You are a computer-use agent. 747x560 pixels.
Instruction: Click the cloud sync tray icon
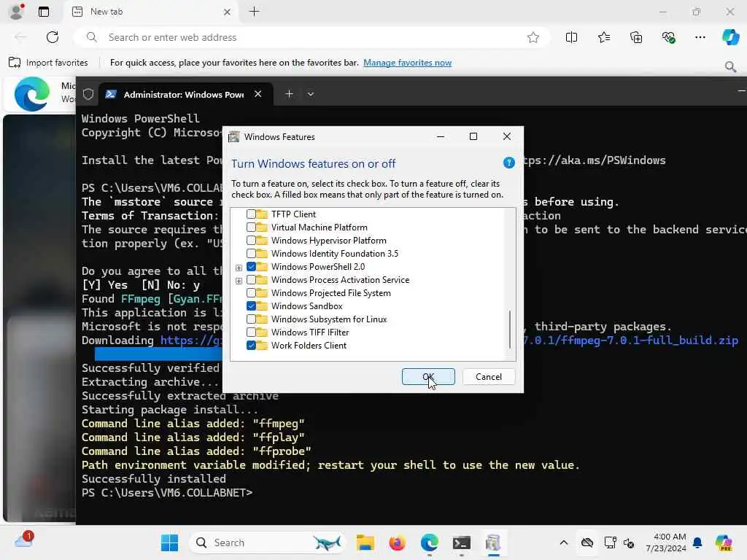point(587,542)
